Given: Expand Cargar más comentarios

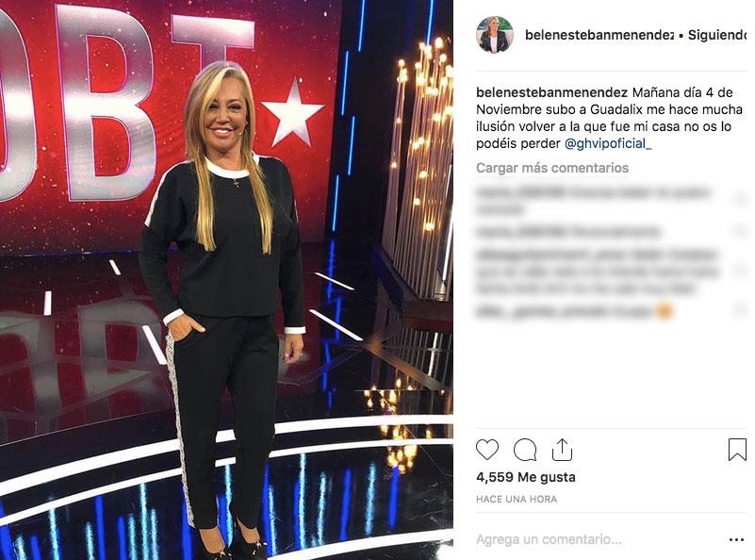Looking at the screenshot, I should tap(552, 168).
